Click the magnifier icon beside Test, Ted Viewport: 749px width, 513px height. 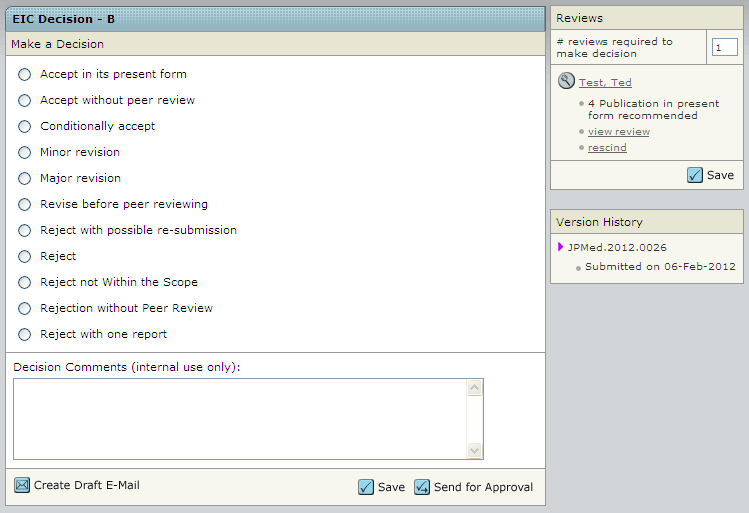[566, 82]
